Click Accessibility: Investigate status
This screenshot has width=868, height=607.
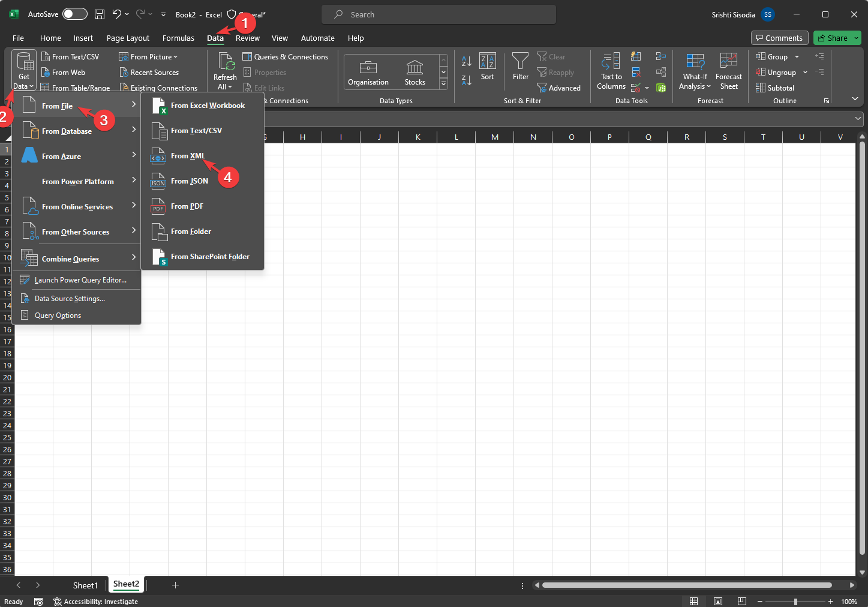tap(95, 602)
